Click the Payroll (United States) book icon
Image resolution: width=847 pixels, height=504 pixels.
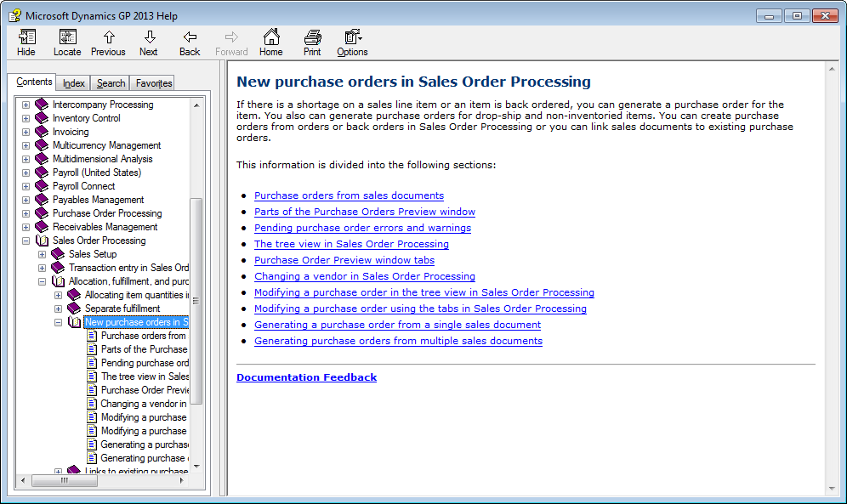click(42, 173)
